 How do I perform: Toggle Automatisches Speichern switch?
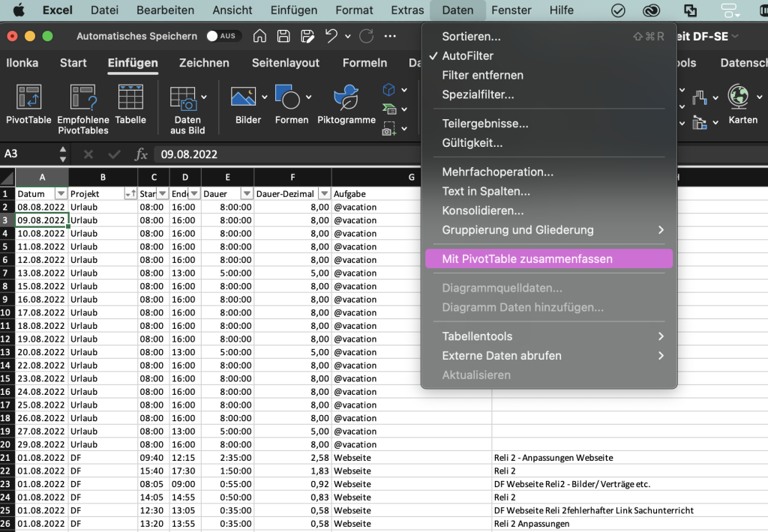point(221,36)
